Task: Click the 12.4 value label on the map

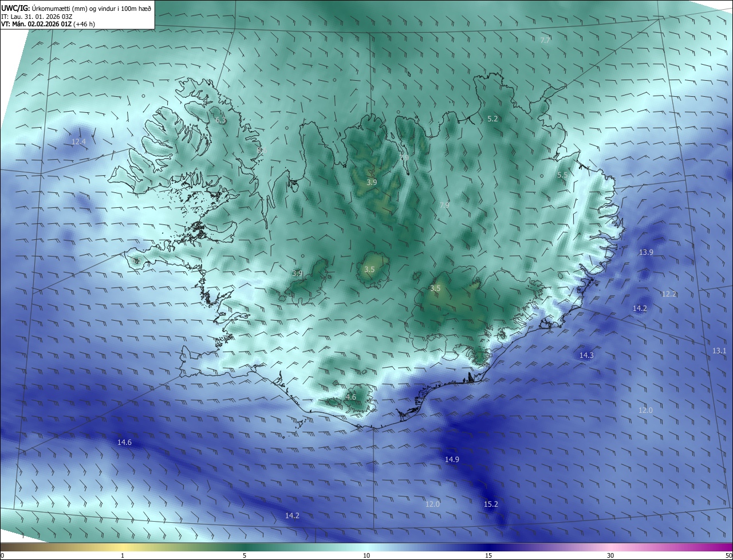Action: point(78,141)
